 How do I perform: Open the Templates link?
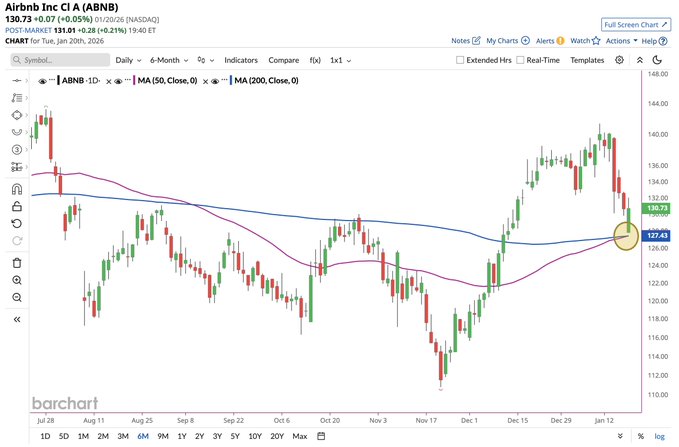click(587, 60)
